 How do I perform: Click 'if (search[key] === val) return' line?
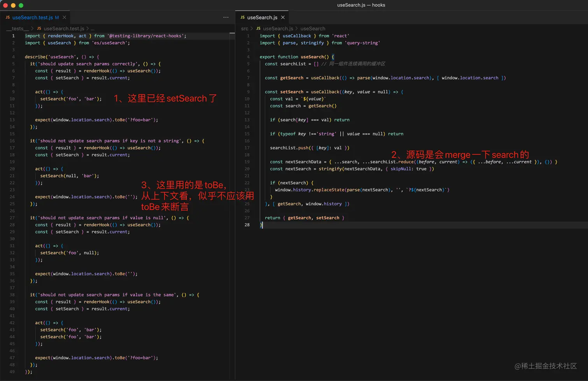[310, 120]
